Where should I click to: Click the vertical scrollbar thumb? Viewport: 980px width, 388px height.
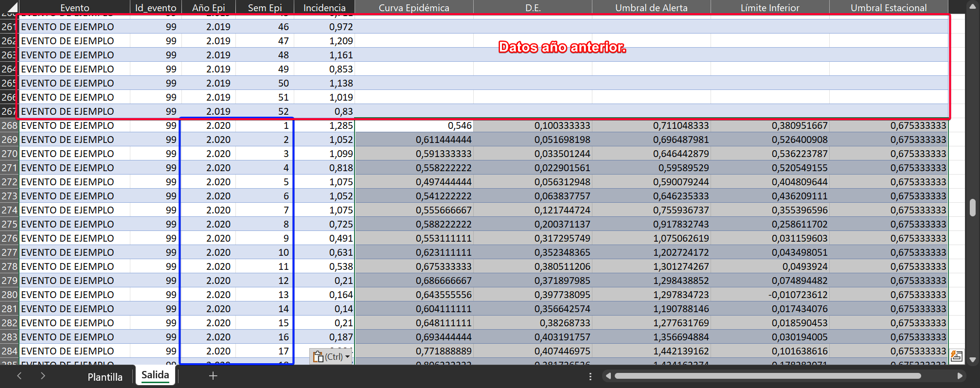click(972, 207)
